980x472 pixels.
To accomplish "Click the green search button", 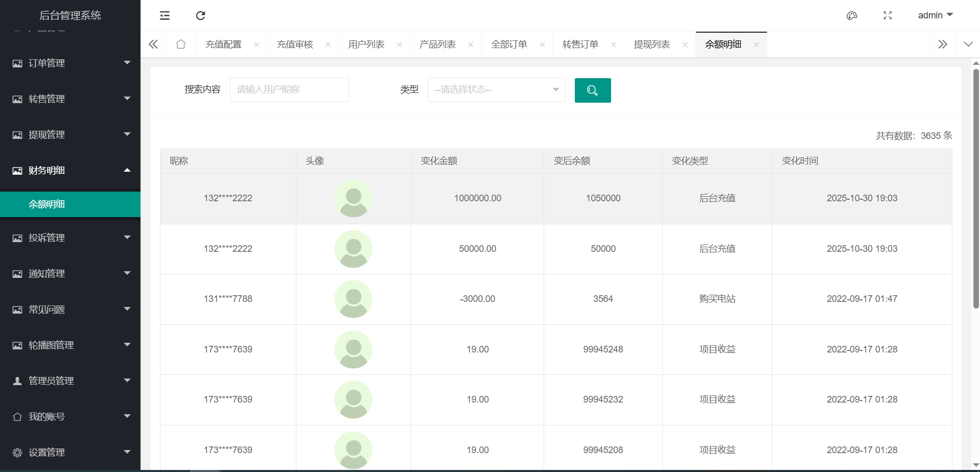I will tap(592, 90).
